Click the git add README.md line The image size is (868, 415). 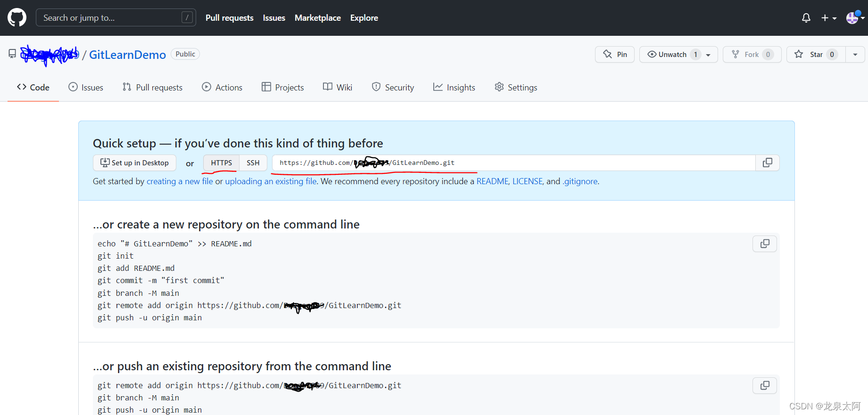[136, 268]
